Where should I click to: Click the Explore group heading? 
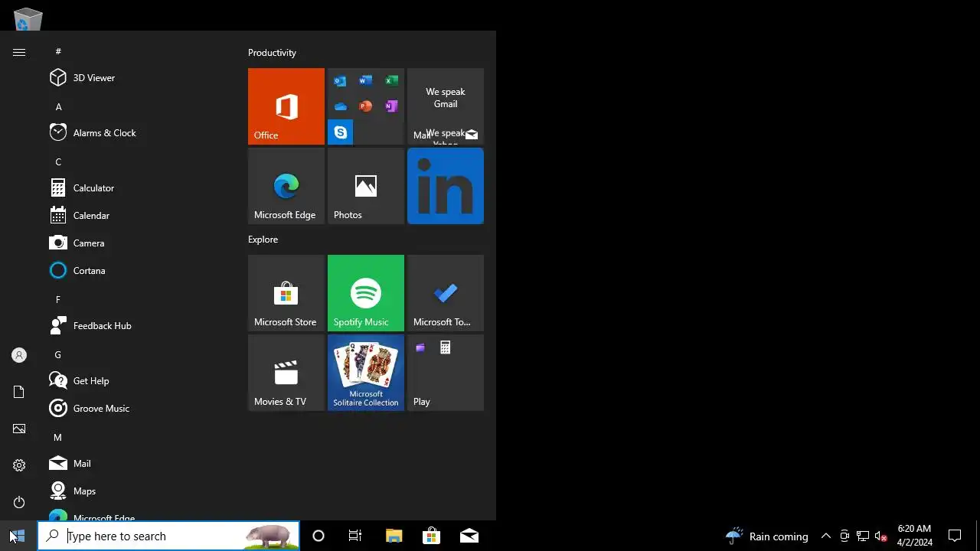(x=263, y=240)
